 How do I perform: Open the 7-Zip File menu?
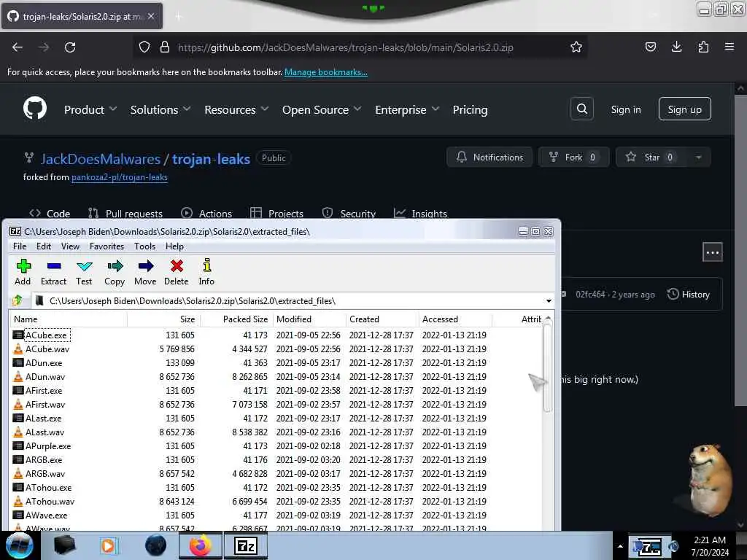pyautogui.click(x=20, y=246)
